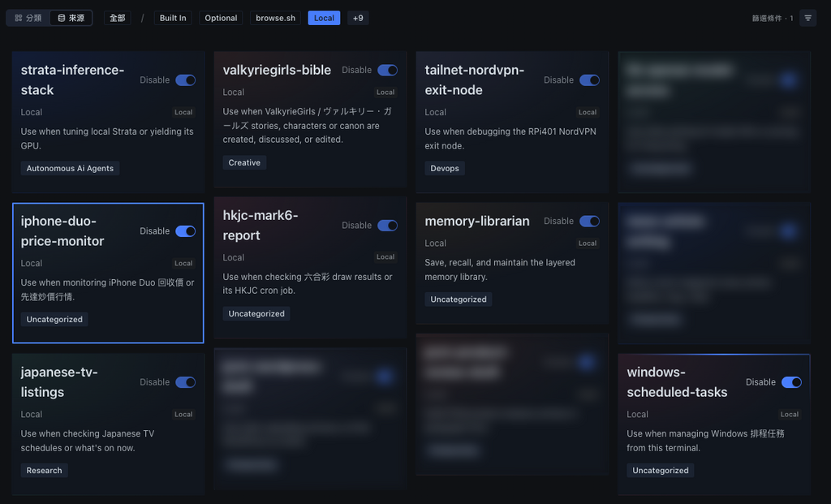
Task: Filter skills by browse.sh source
Action: pos(276,18)
